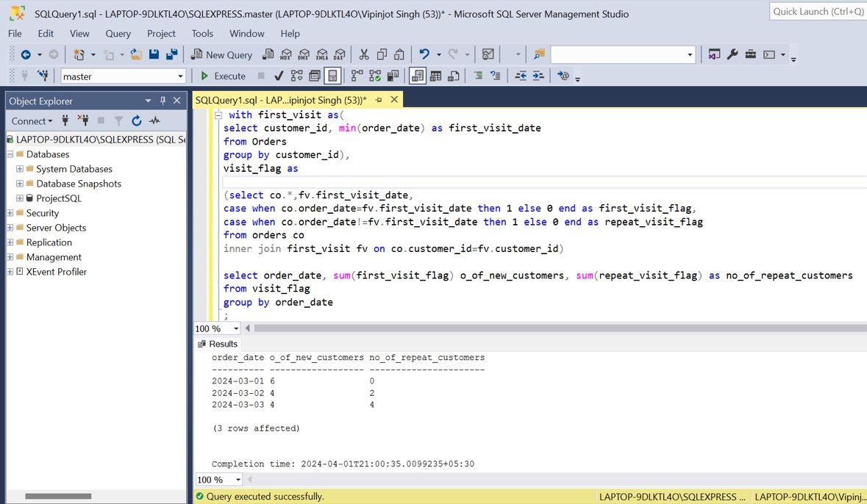Image resolution: width=867 pixels, height=504 pixels.
Task: Toggle the query tab pin icon
Action: [379, 100]
